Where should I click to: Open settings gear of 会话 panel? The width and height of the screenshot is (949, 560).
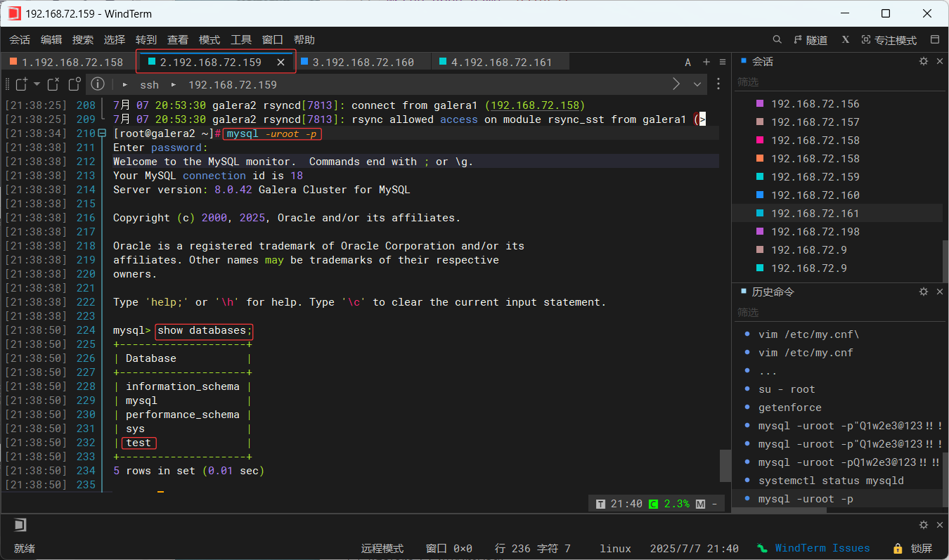[x=923, y=61]
